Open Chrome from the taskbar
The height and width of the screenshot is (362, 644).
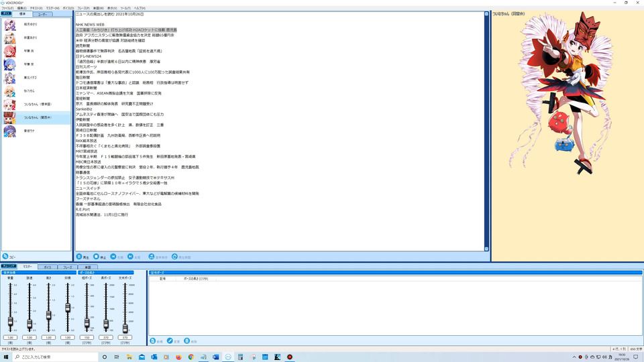coord(191,357)
